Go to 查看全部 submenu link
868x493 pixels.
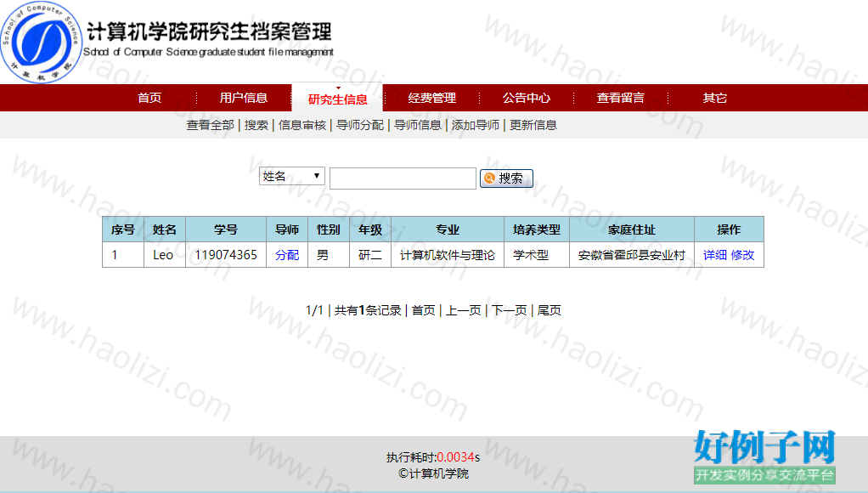(211, 125)
